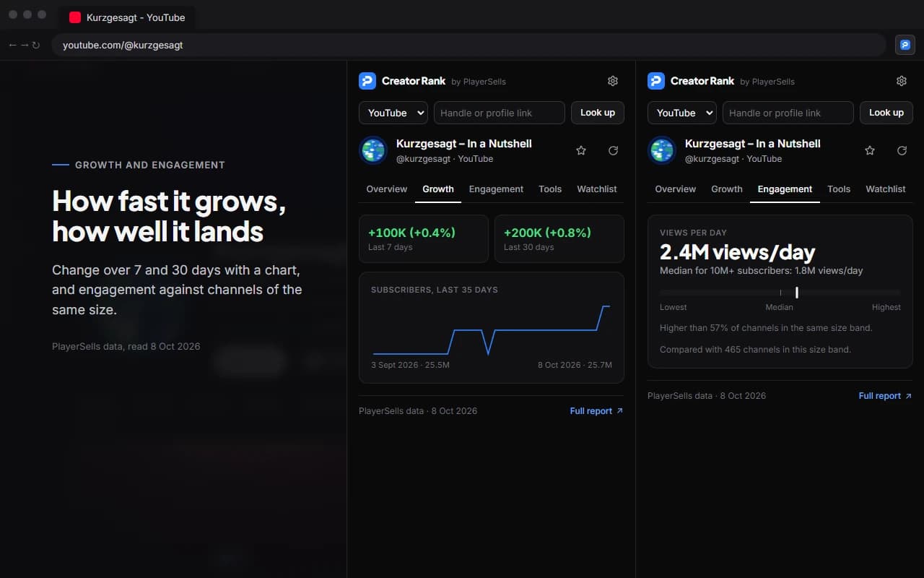This screenshot has height=578, width=924.
Task: Click the views per day percentile marker
Action: tap(797, 293)
